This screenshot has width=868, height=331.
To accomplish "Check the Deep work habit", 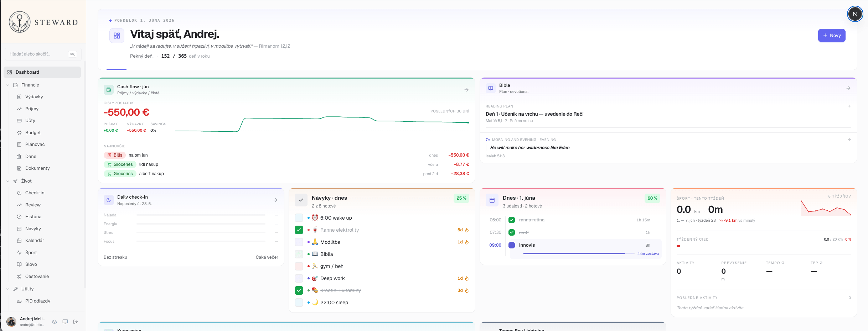I will tap(299, 278).
